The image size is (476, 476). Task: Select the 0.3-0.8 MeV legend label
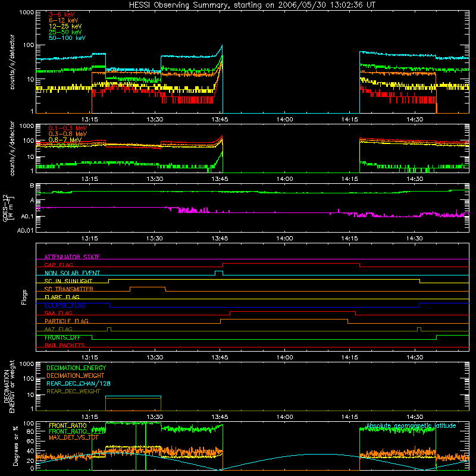coord(68,134)
